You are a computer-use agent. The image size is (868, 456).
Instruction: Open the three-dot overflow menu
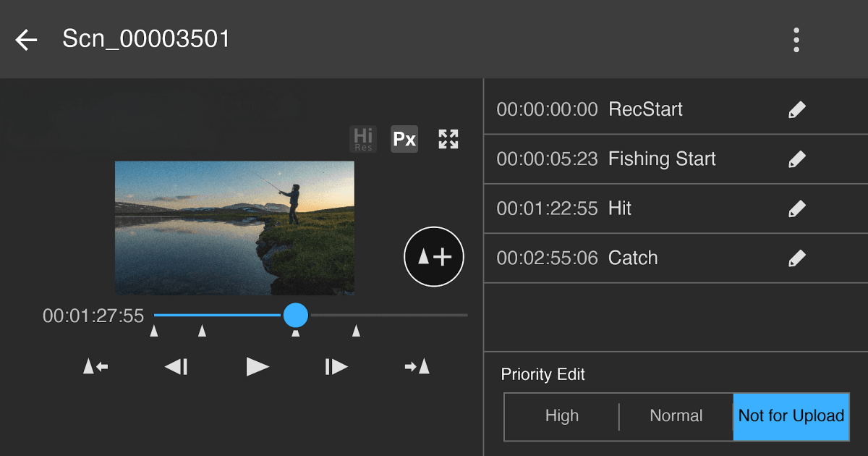[x=796, y=40]
